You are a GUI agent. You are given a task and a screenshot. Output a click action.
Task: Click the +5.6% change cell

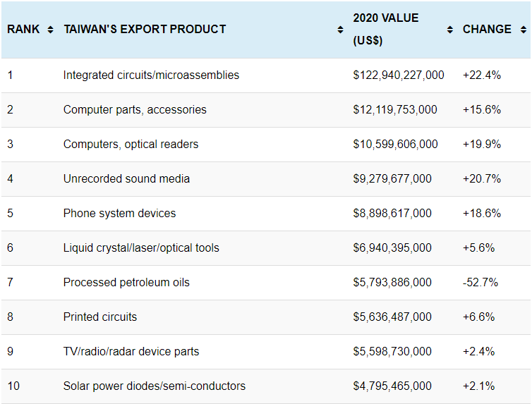[x=479, y=247]
